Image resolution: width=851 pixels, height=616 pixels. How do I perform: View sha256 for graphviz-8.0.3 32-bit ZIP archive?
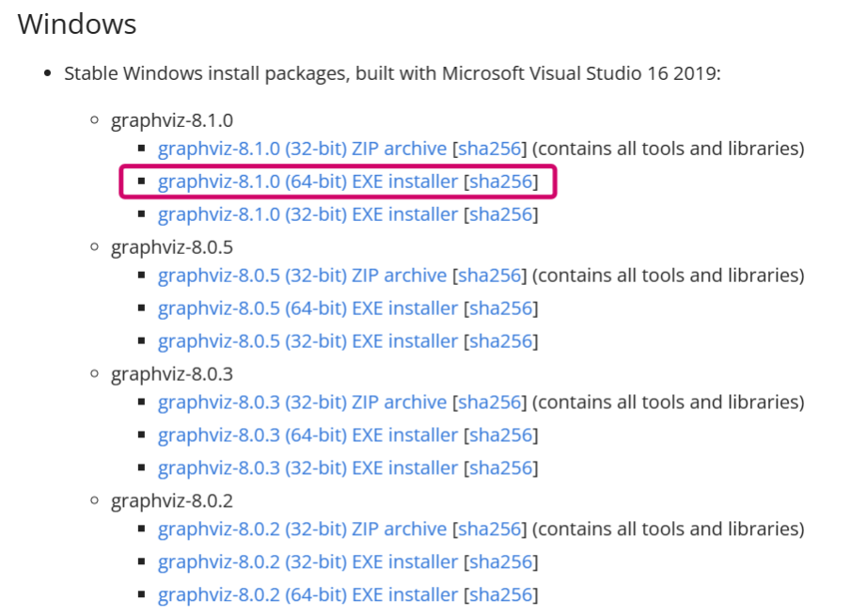coord(490,403)
